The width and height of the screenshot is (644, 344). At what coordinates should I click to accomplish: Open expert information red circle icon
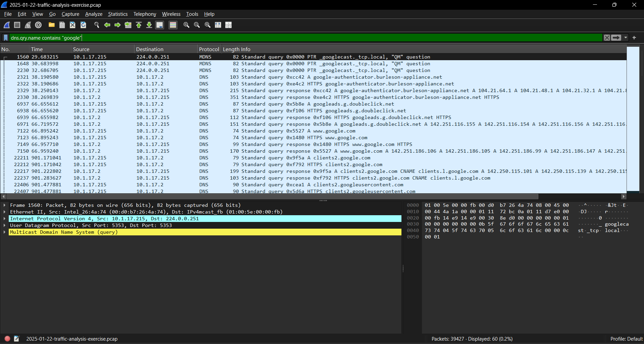point(7,339)
